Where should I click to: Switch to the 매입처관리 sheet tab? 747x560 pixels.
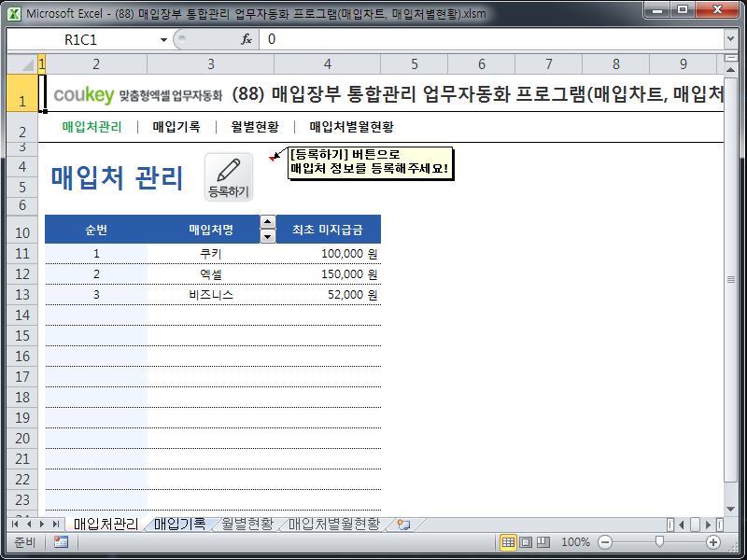(106, 525)
